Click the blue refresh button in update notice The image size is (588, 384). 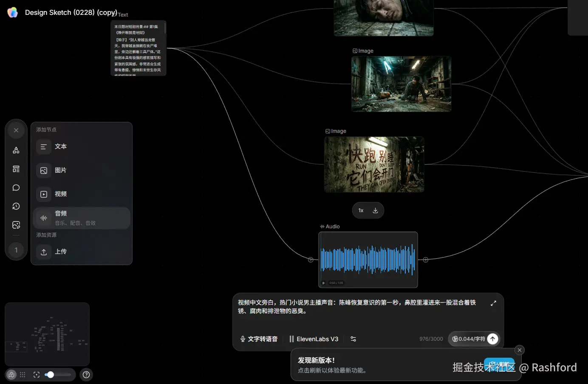coord(499,365)
